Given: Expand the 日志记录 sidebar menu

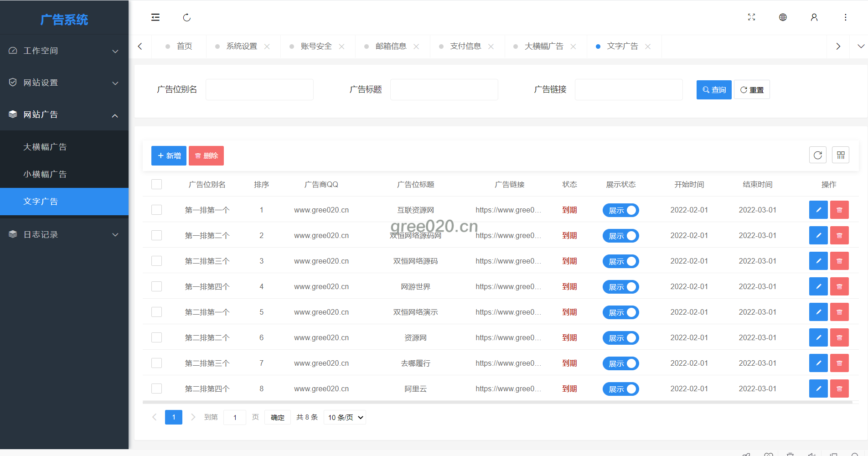Looking at the screenshot, I should click(x=64, y=234).
